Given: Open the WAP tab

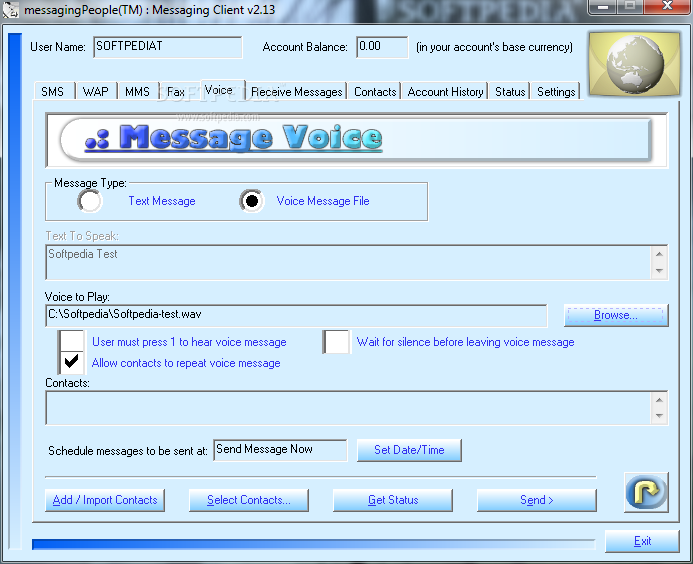Looking at the screenshot, I should point(96,91).
